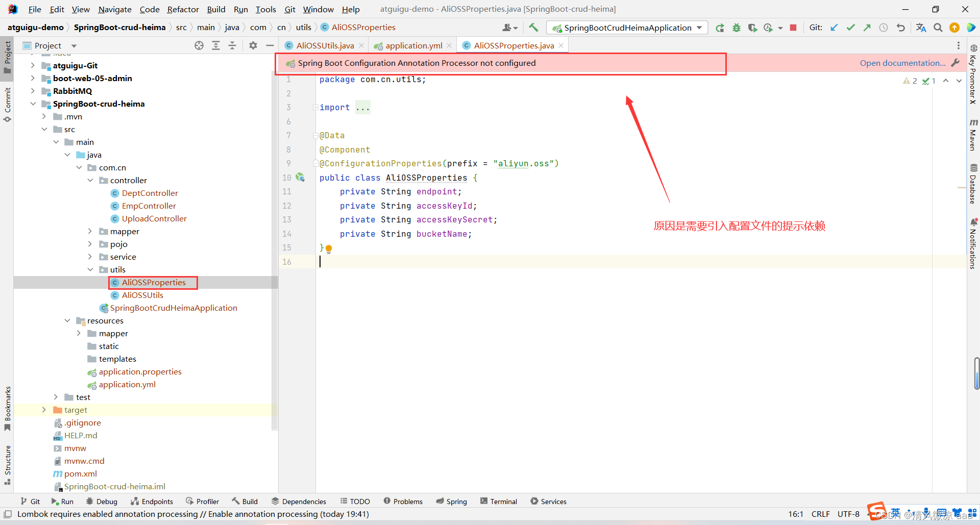Open Project panel settings gear
980x525 pixels.
tap(253, 45)
